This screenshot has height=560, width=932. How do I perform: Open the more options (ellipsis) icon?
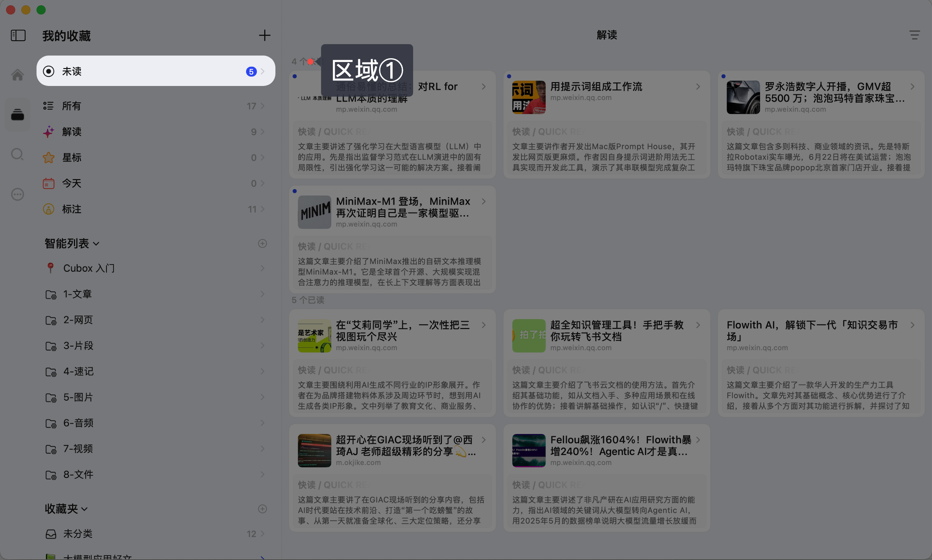[17, 194]
